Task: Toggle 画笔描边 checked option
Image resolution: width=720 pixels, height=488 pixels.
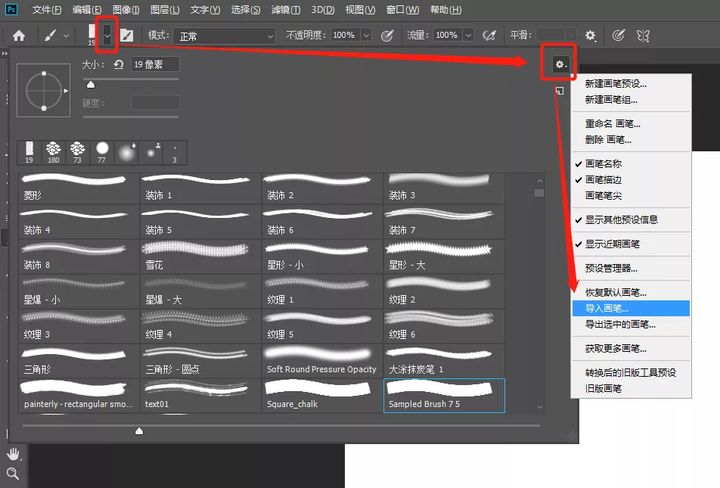Action: tap(631, 179)
